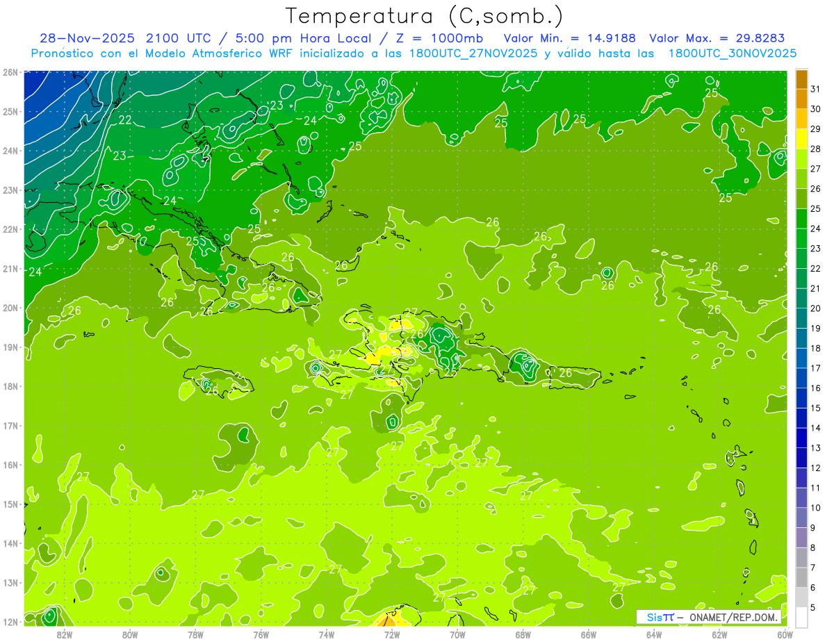Image resolution: width=834 pixels, height=644 pixels.
Task: Click the "2100 UTC" time text
Action: (x=179, y=38)
